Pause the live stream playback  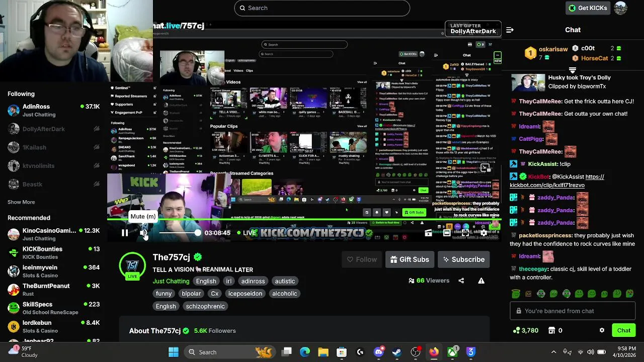pyautogui.click(x=124, y=233)
